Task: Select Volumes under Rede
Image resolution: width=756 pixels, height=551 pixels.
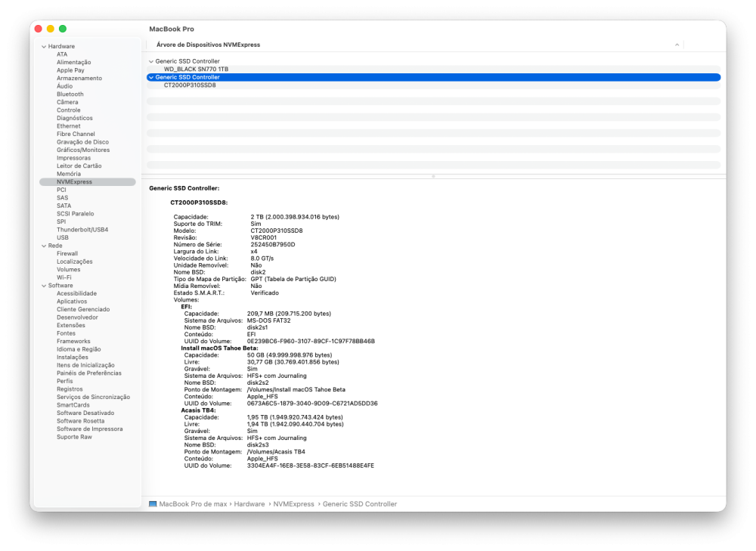Action: [x=69, y=270]
